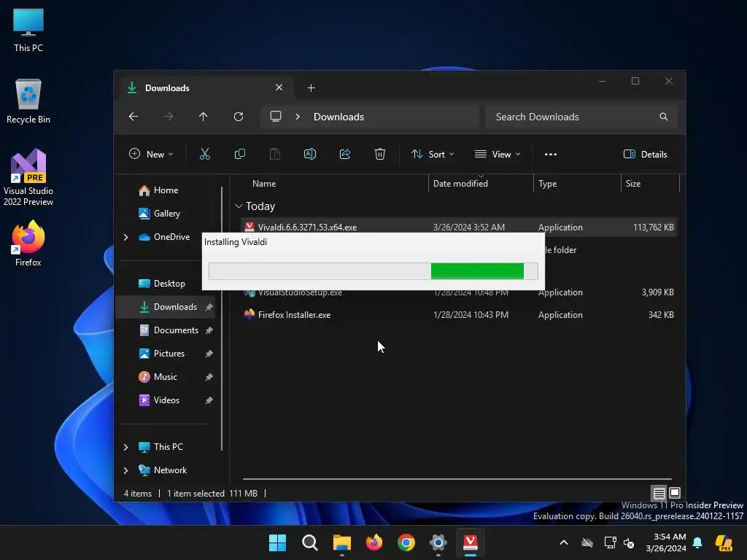The image size is (747, 560).
Task: Open the See more ellipsis menu
Action: pyautogui.click(x=551, y=155)
